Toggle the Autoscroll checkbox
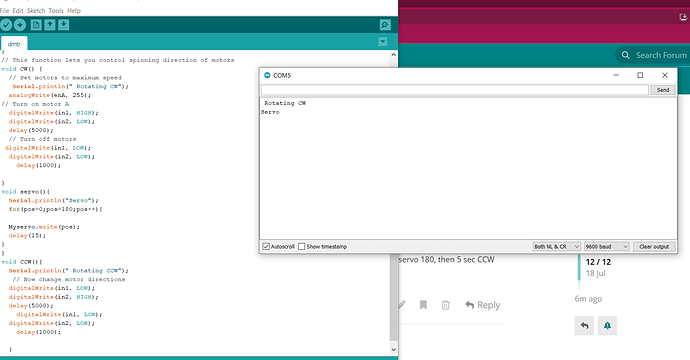This screenshot has height=360, width=690. [266, 246]
